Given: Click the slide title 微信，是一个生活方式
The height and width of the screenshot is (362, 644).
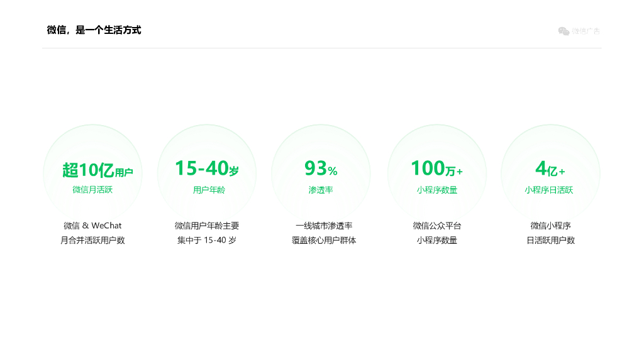Looking at the screenshot, I should click(x=94, y=30).
